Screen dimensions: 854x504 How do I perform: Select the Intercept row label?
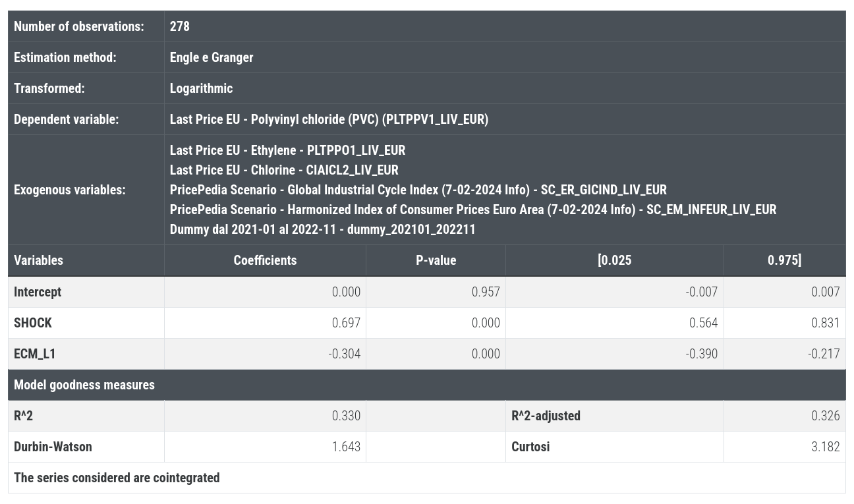pos(38,292)
